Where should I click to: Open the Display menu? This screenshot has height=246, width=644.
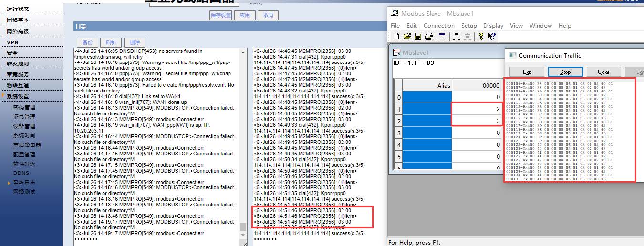coord(493,26)
